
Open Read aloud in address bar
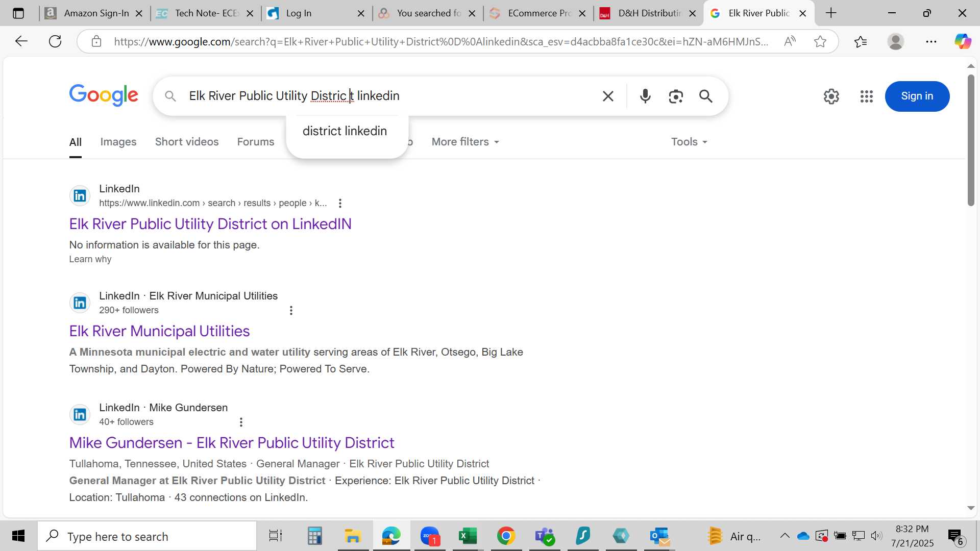pos(790,41)
